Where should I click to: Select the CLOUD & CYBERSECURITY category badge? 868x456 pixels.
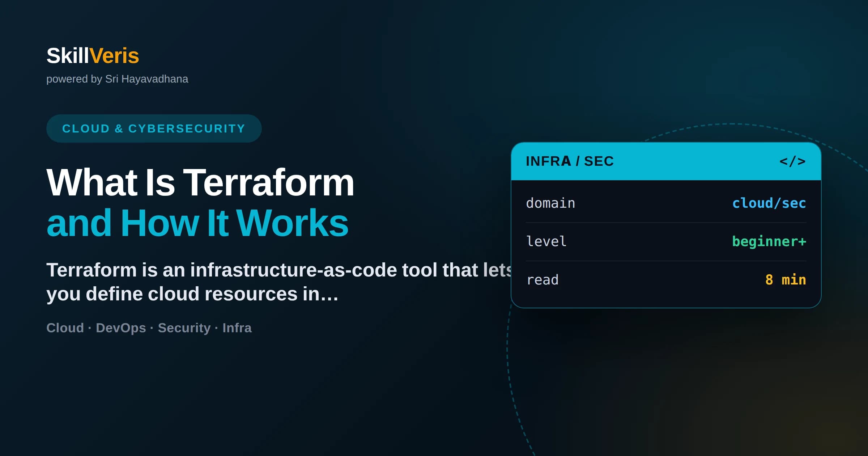(154, 128)
